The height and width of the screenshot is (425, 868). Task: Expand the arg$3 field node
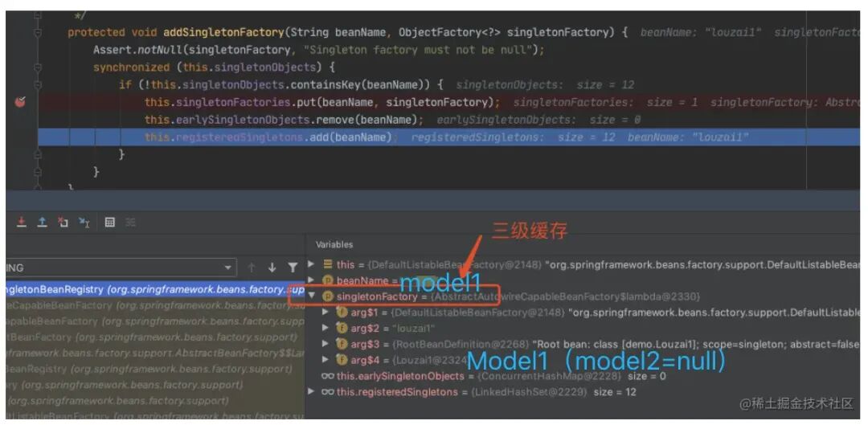(325, 344)
